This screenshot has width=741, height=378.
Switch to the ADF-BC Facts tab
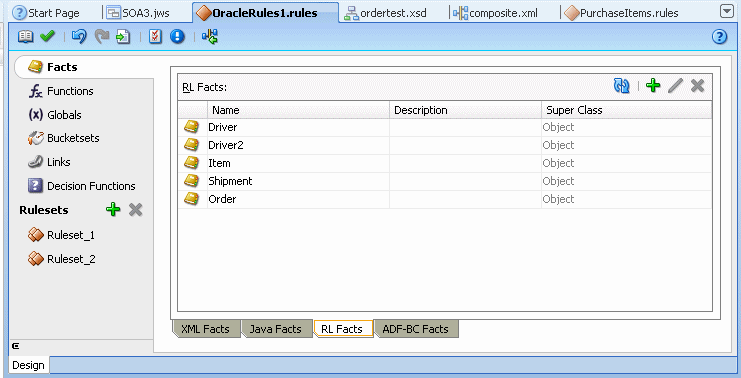[415, 329]
